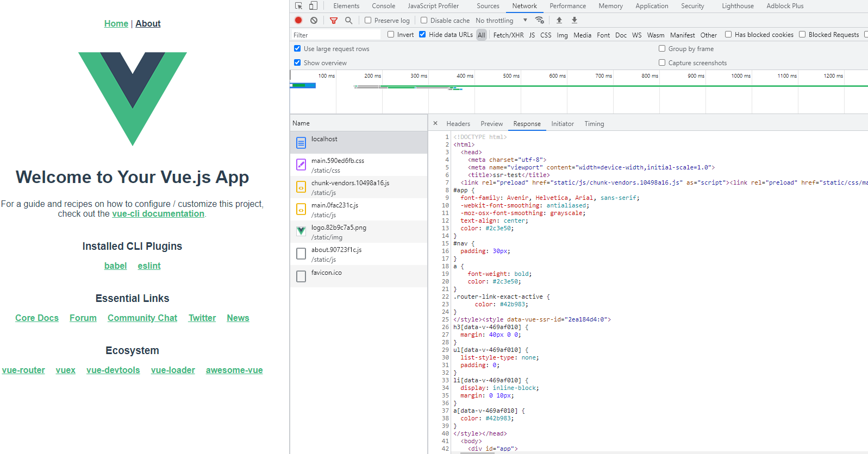Open the awesome-vue ecosystem link

(234, 370)
